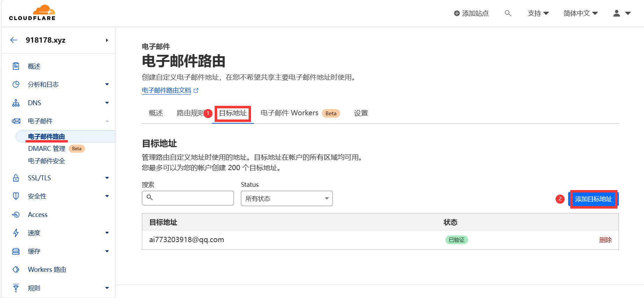Click the 918178.xyz domain name
The width and height of the screenshot is (644, 298).
(46, 40)
